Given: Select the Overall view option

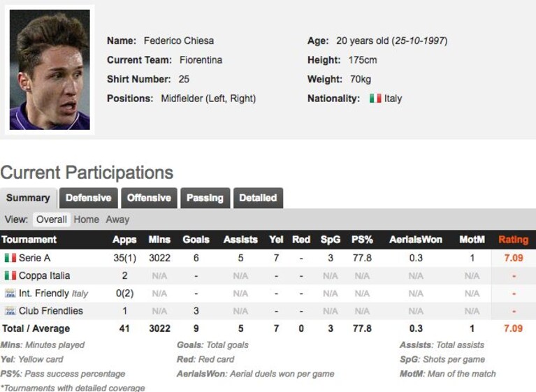Looking at the screenshot, I should (52, 219).
